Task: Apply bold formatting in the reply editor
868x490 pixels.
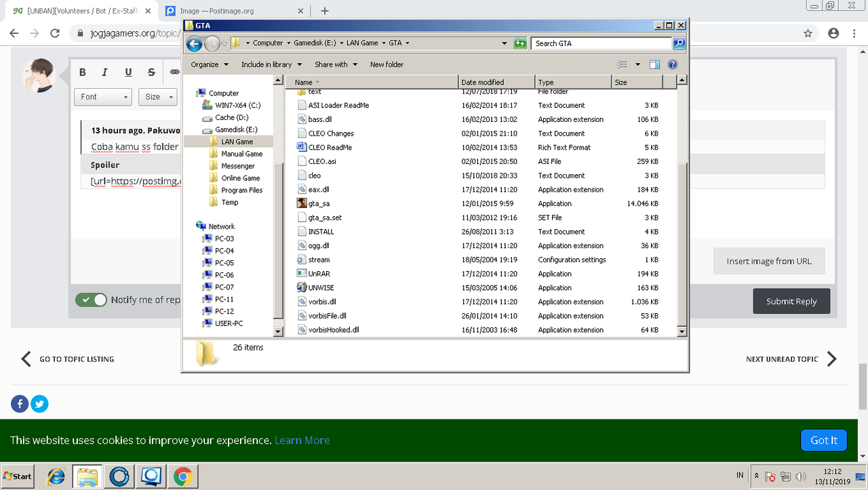Action: pos(82,73)
